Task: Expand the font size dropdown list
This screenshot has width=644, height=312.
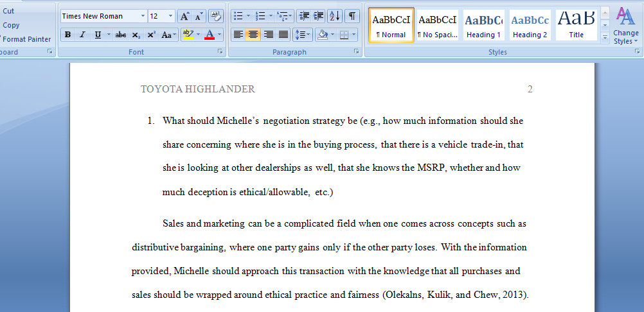Action: click(x=171, y=17)
